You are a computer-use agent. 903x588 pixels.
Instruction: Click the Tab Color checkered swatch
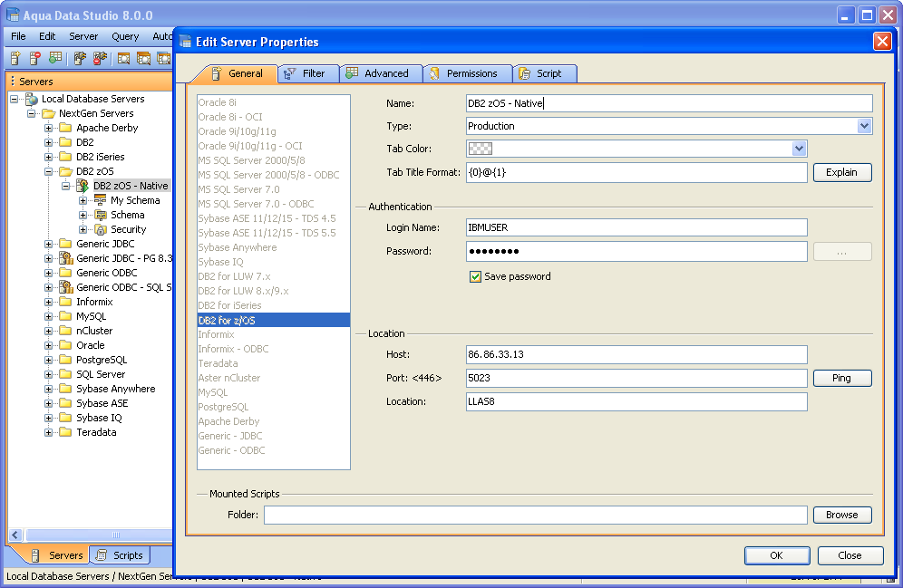point(481,149)
